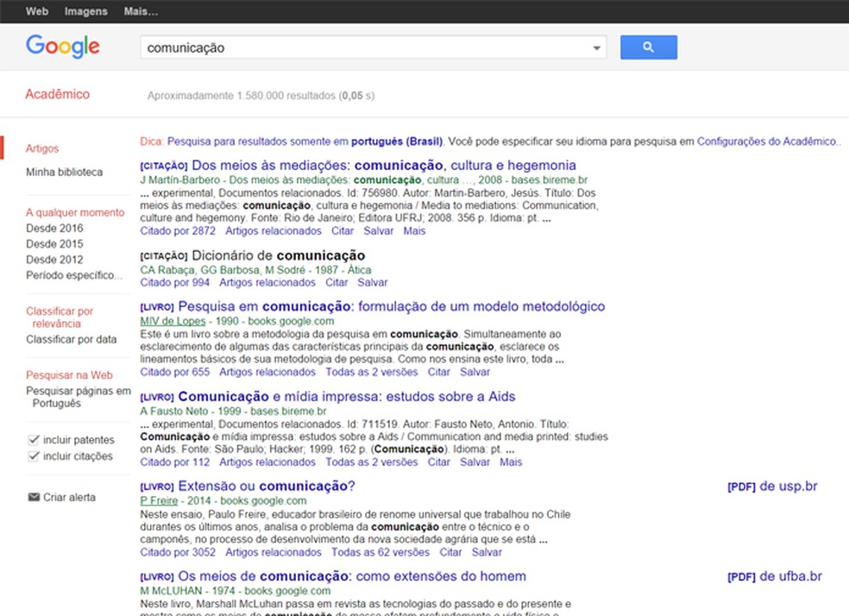Screen dimensions: 849x616
Task: Click the Google logo
Action: pos(63,47)
